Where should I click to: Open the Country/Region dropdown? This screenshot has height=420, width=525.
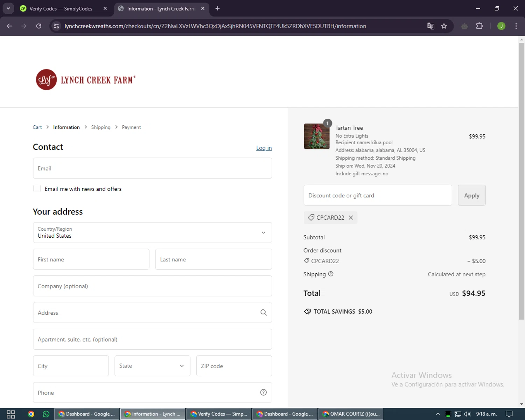[x=152, y=232]
